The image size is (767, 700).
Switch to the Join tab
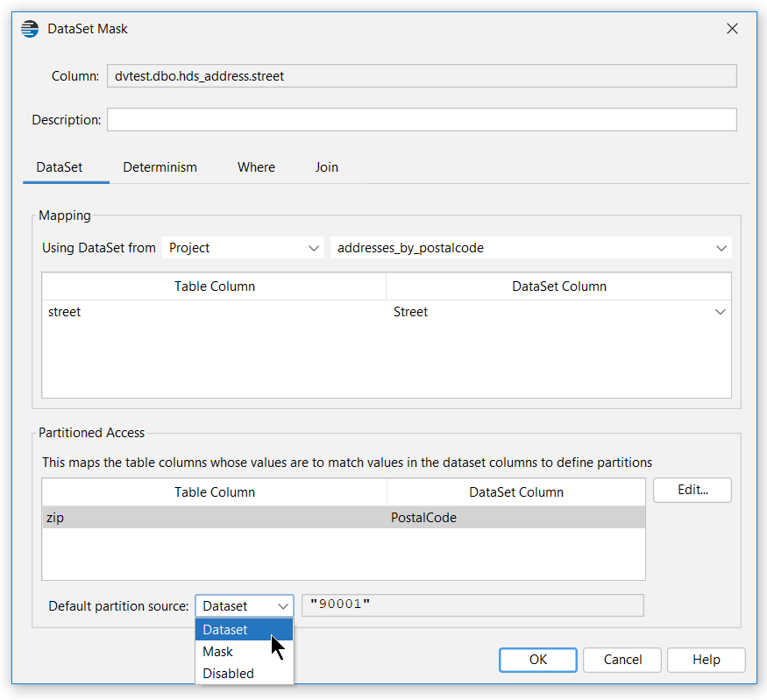326,167
